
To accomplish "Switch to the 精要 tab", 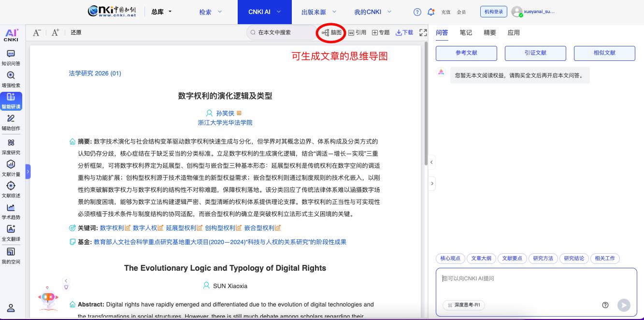I will pos(489,33).
